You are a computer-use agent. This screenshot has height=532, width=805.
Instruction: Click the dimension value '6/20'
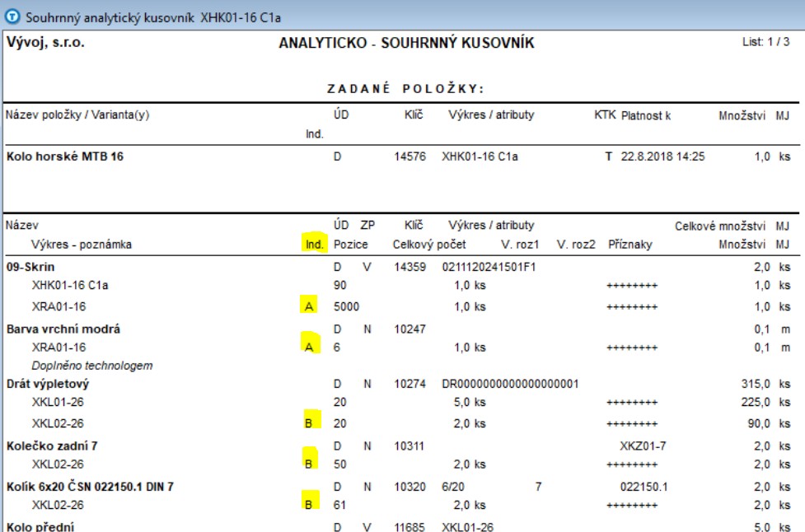tap(453, 487)
